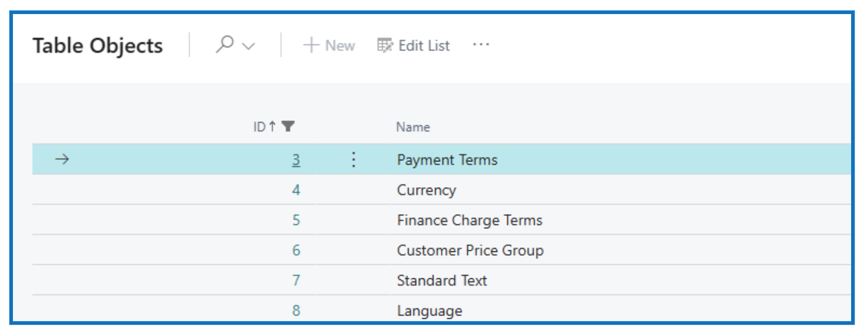
Task: Click the ID column filter icon
Action: [288, 127]
